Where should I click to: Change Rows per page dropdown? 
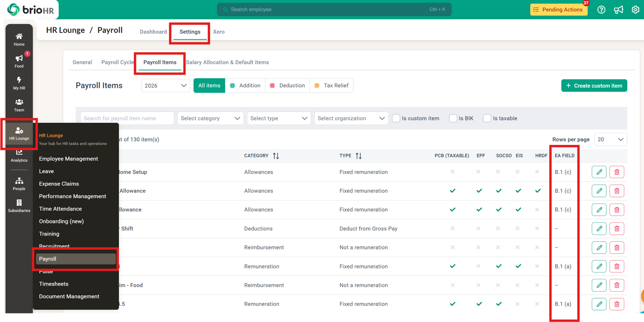[x=611, y=140]
